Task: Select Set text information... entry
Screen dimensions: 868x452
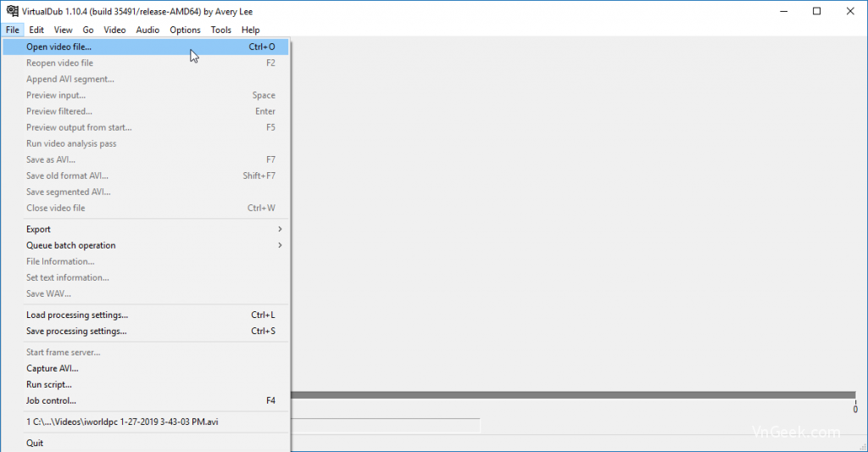Action: [146, 277]
